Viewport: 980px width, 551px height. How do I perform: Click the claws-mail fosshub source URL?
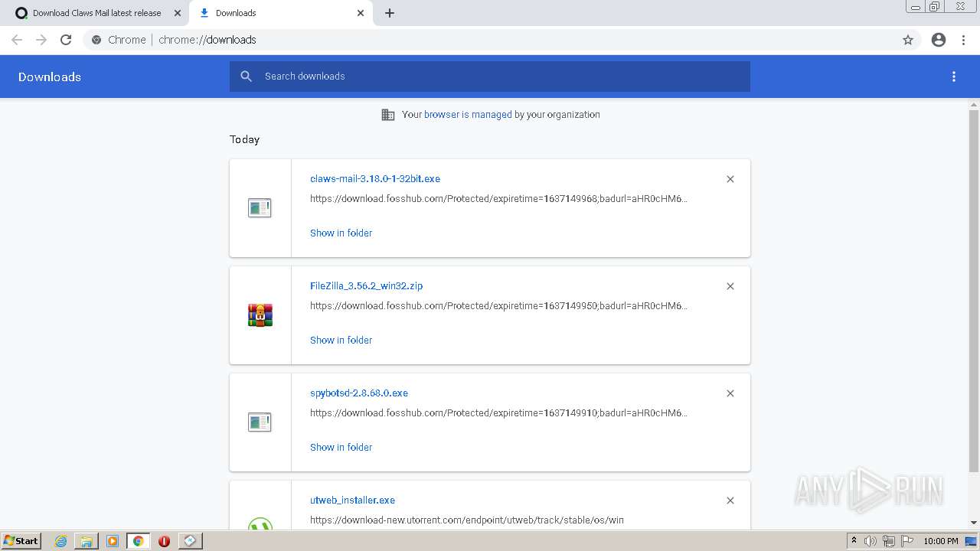[x=498, y=199]
